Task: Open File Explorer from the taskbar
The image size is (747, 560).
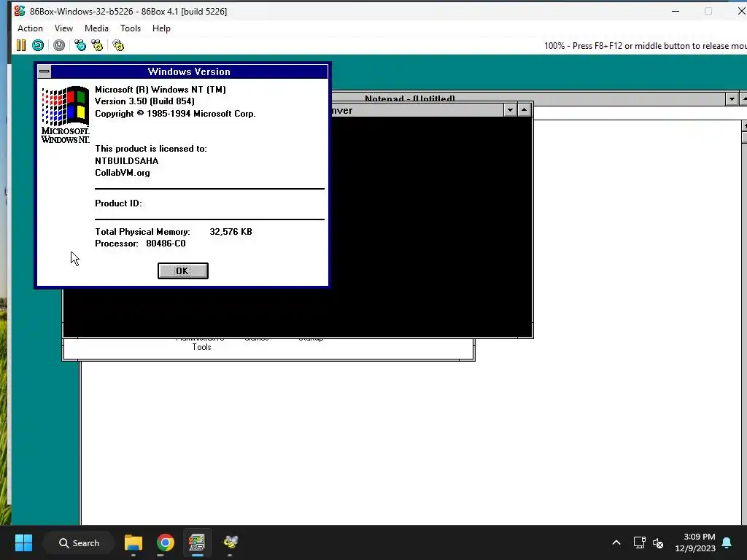Action: [x=133, y=542]
